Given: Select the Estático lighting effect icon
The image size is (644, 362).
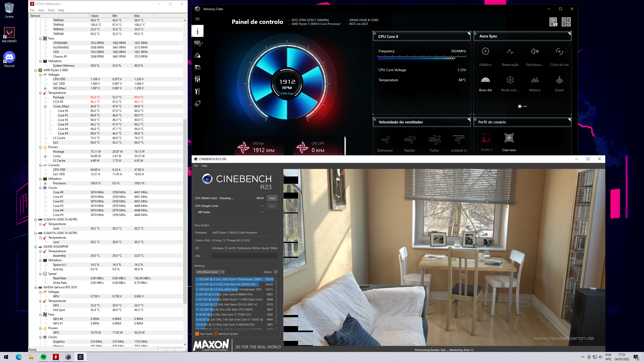Looking at the screenshot, I should [485, 52].
